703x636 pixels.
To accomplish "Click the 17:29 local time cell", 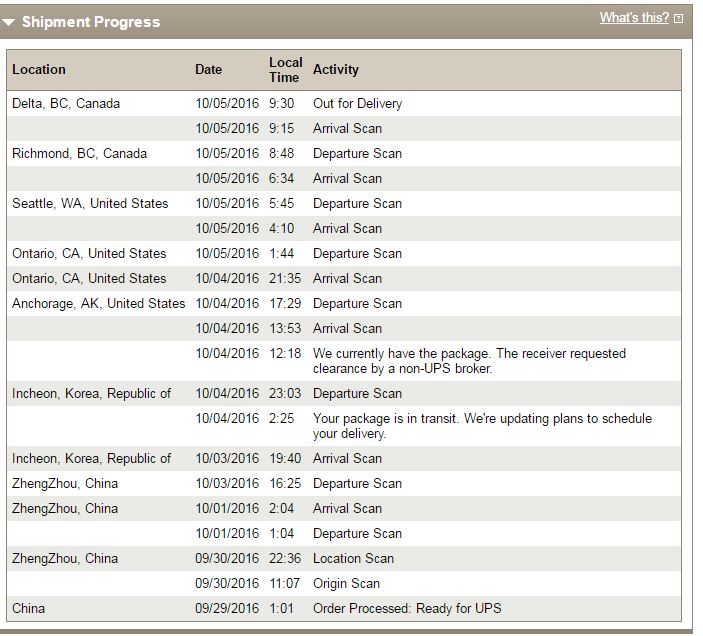I will point(285,304).
